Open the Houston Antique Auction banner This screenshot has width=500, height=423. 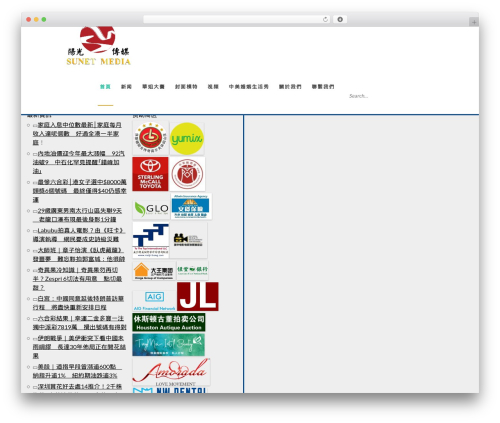click(x=169, y=322)
